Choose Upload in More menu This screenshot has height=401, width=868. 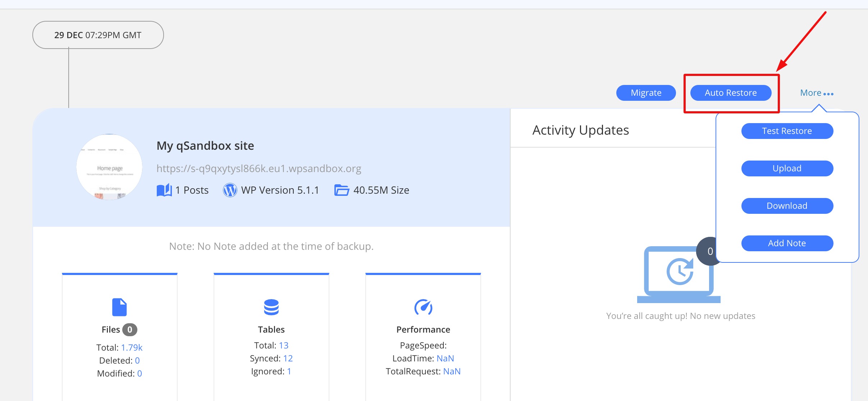pos(787,168)
